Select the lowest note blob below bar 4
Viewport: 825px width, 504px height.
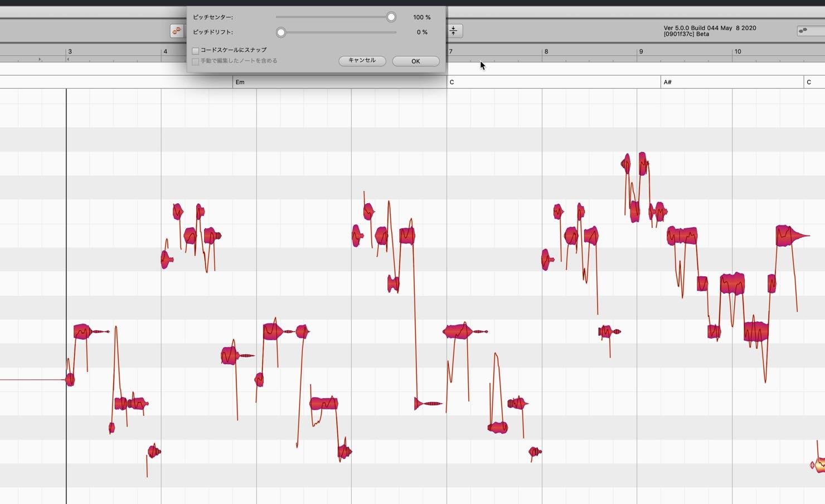click(153, 451)
